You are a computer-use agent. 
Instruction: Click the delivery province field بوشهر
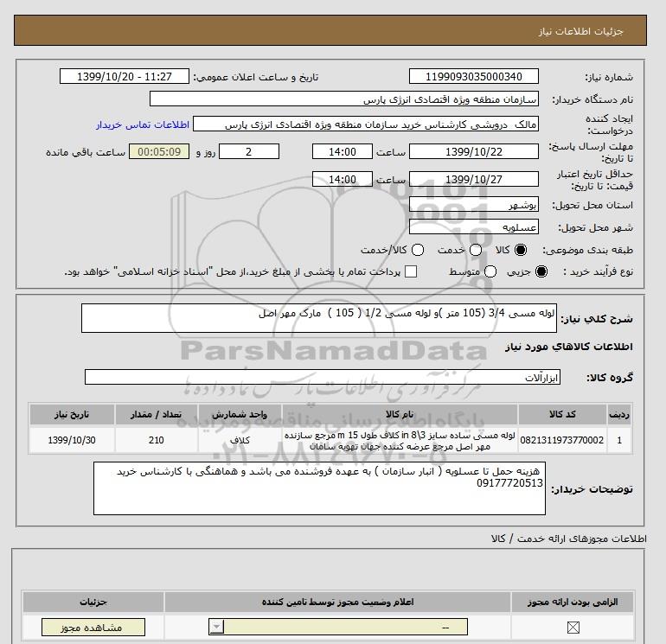point(474,205)
